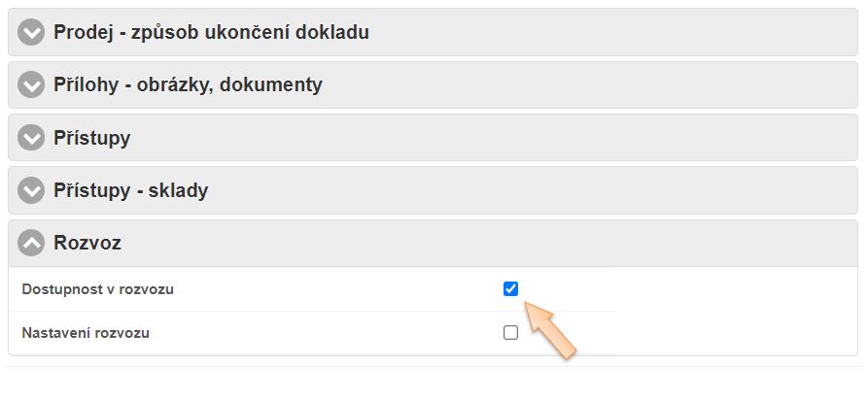
Task: Collapse Rozvoz with its up-chevron icon
Action: 32,243
